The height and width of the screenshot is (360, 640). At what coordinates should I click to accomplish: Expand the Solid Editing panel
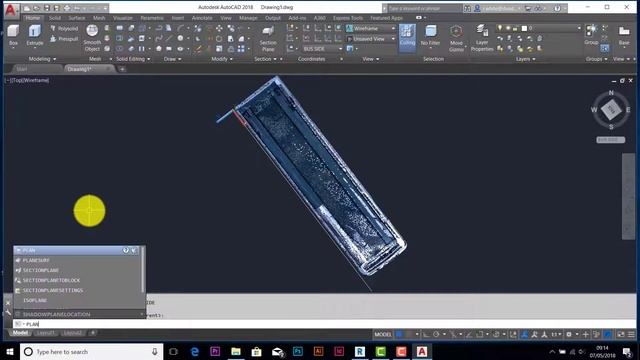click(133, 59)
